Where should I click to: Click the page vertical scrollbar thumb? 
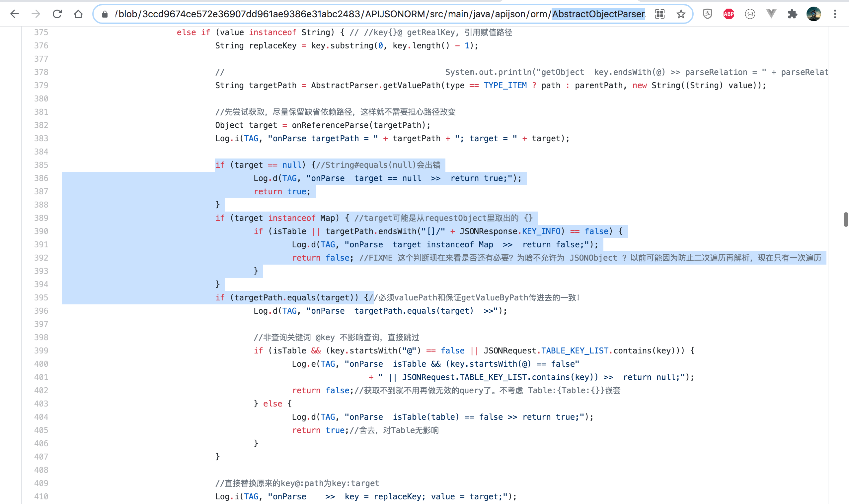[845, 220]
